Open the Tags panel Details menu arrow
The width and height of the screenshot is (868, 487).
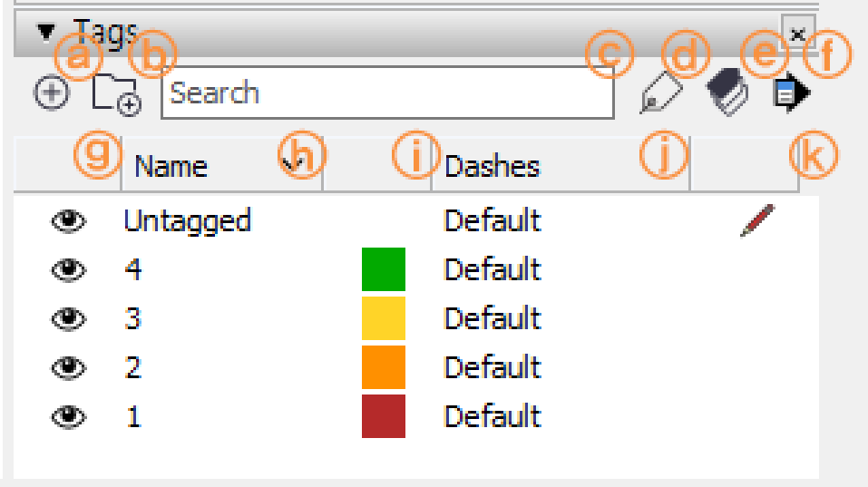[x=792, y=93]
